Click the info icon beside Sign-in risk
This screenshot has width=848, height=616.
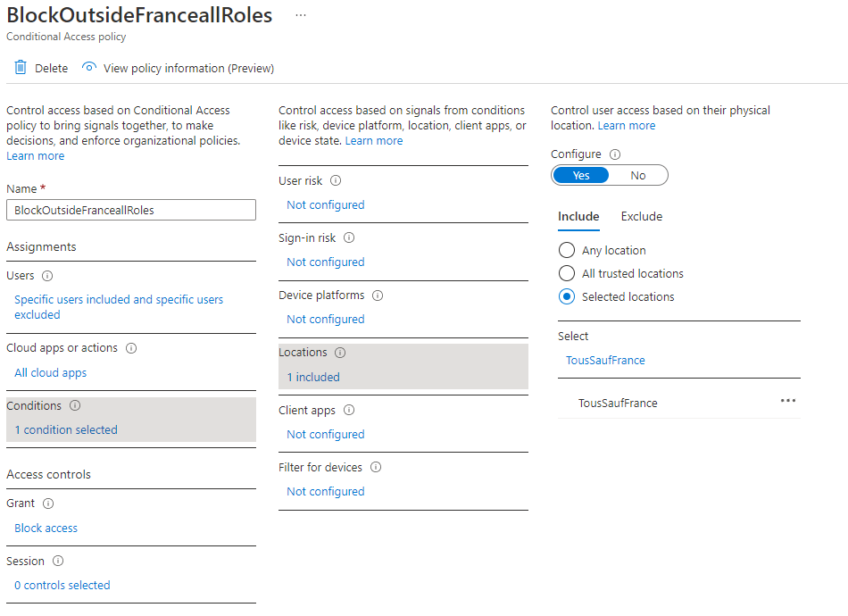pos(349,238)
